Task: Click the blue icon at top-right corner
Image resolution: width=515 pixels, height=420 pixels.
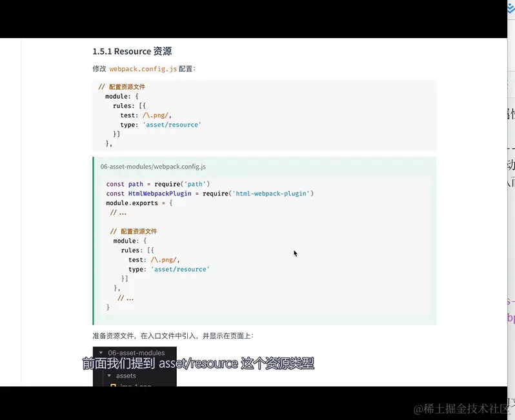Action: click(x=511, y=7)
